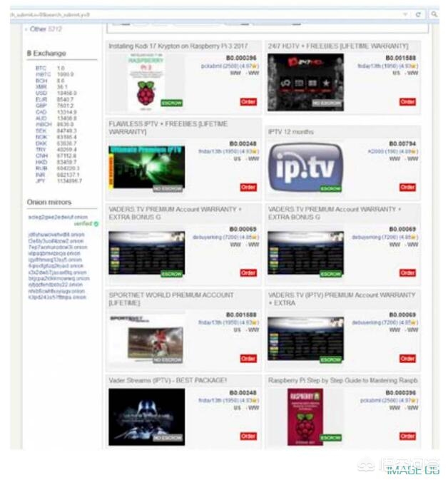Open title SPORTNET WORLD PREMIUM ACCOUNT [LIFETIME]
This screenshot has height=480, width=448.
pyautogui.click(x=171, y=299)
